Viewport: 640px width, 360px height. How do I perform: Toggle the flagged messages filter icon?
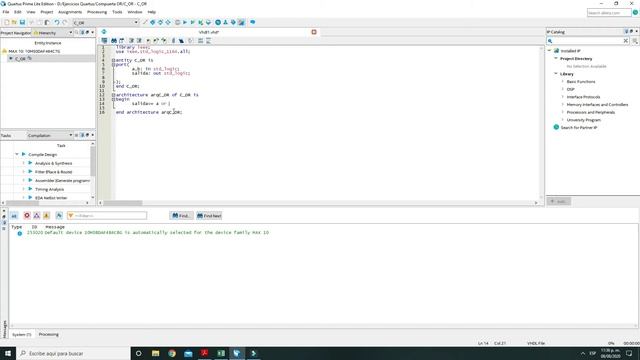coord(59,216)
